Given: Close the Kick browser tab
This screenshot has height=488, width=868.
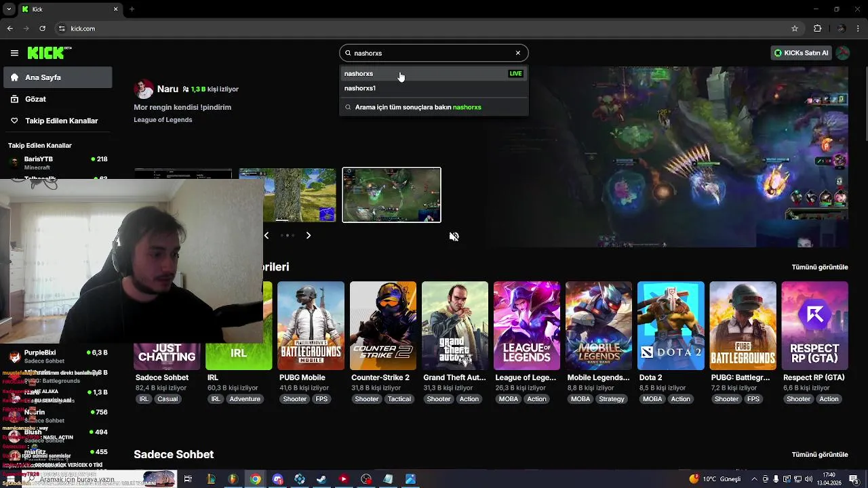Looking at the screenshot, I should point(115,9).
